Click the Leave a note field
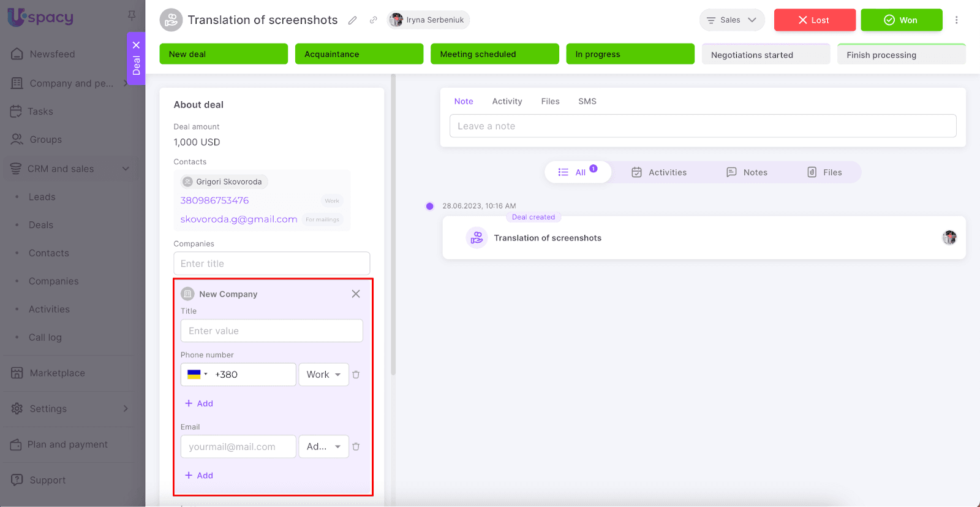The width and height of the screenshot is (980, 507). 703,126
